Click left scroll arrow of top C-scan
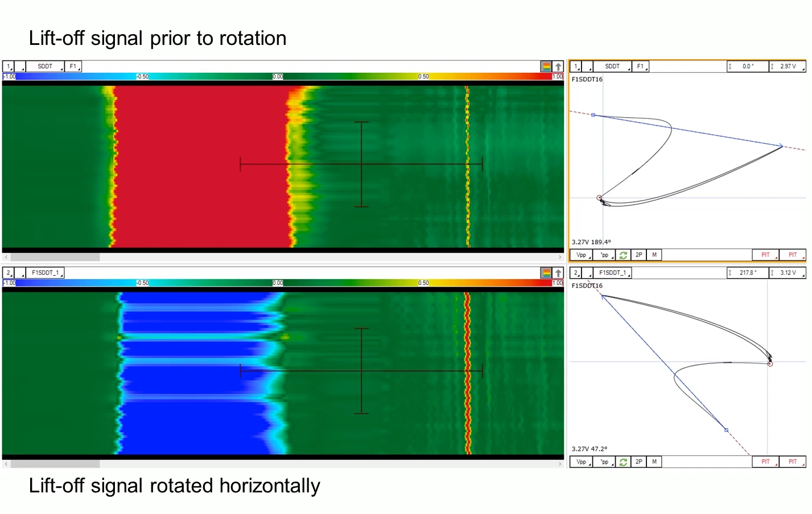Screen dimensions: 812x514 tap(6, 257)
